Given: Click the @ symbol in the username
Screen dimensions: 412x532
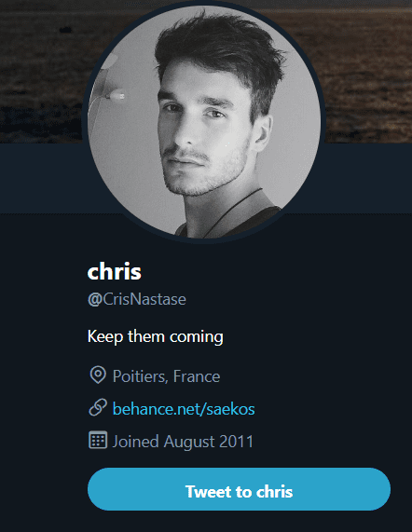Looking at the screenshot, I should click(95, 300).
